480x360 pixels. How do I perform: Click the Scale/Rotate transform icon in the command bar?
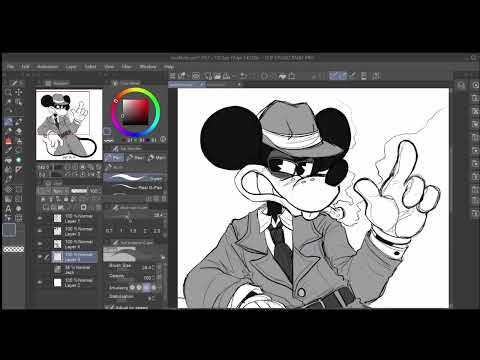292,76
